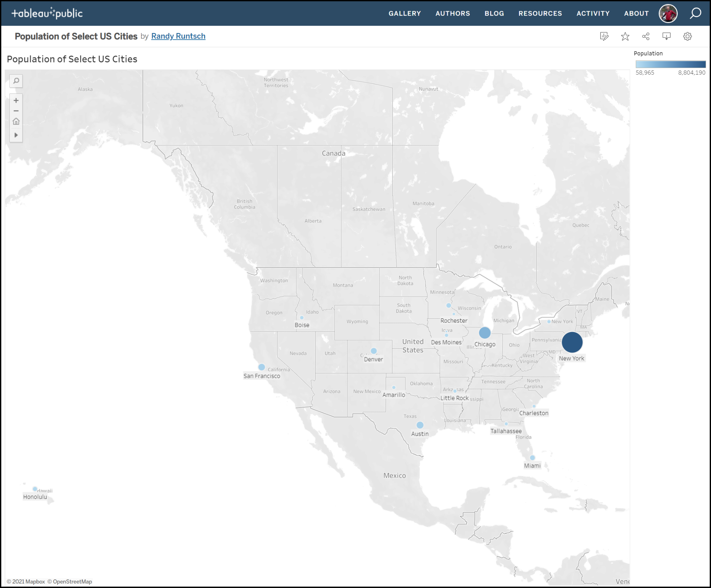The height and width of the screenshot is (588, 711).
Task: Select the Chicago city circle mark
Action: tap(485, 333)
